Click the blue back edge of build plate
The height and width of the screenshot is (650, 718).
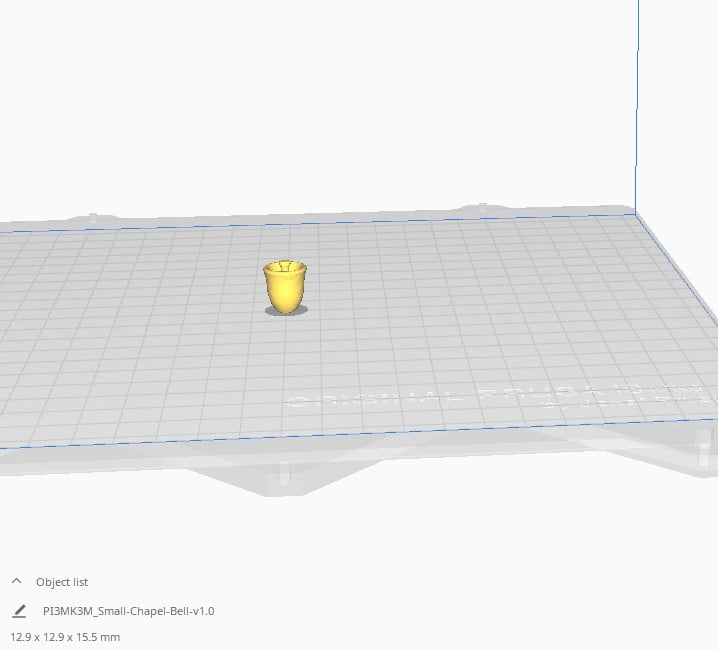click(x=300, y=224)
